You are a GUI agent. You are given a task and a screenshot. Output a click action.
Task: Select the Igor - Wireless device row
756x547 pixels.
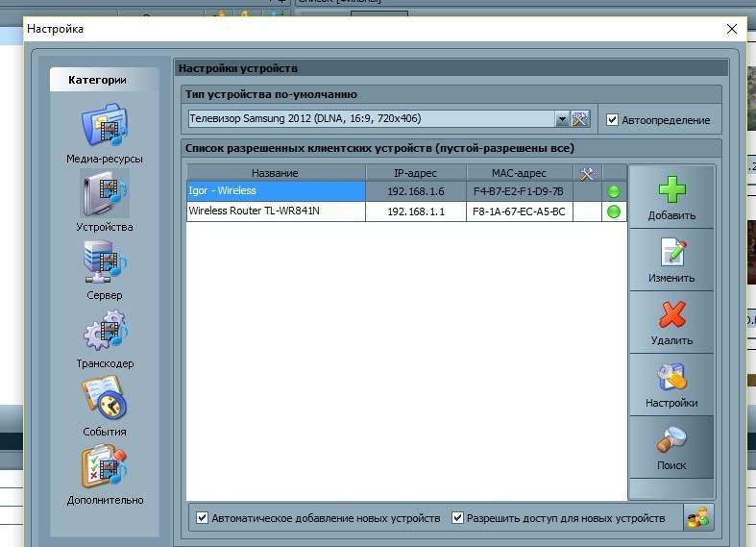275,191
